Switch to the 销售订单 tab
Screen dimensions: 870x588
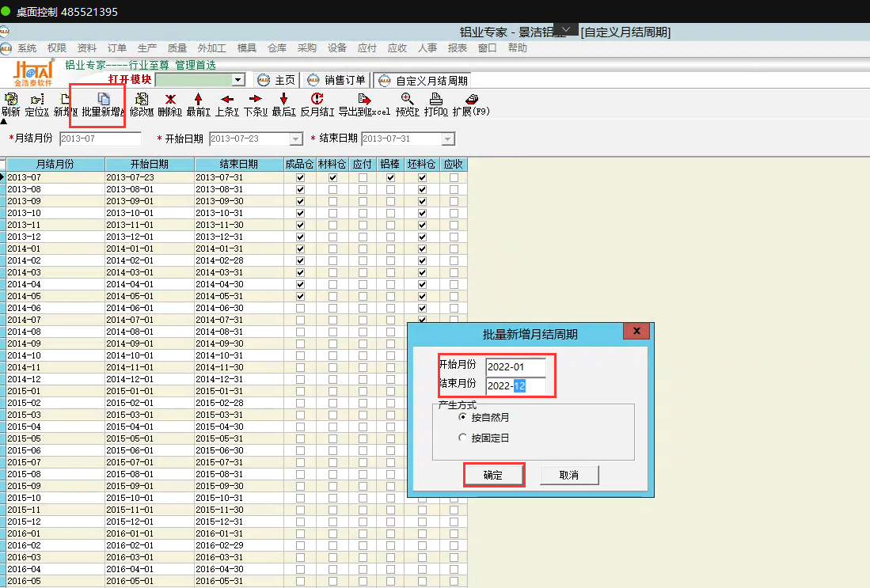click(x=337, y=80)
